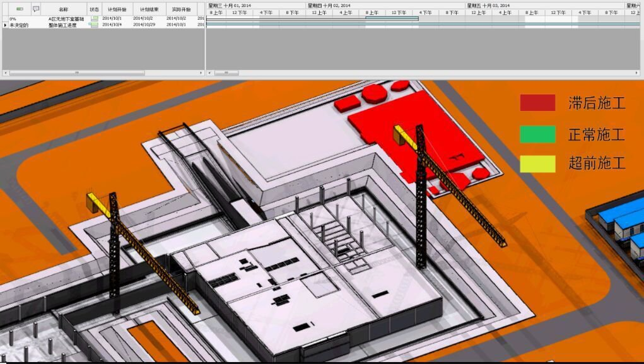Click the 0% progress cell
The image size is (644, 364).
pos(13,19)
